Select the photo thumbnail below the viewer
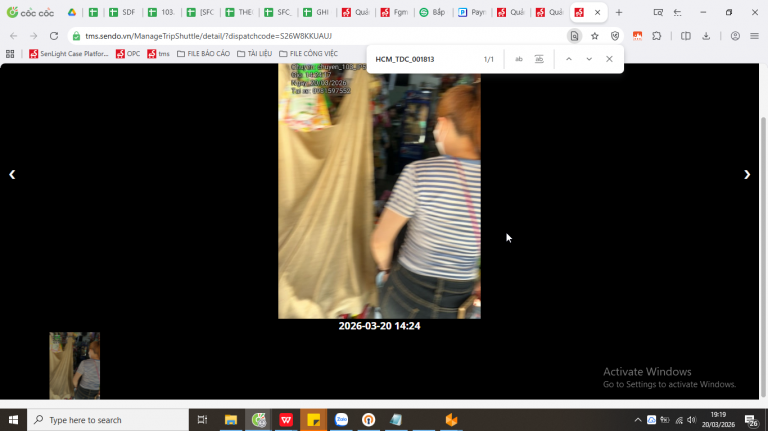The image size is (768, 431). 74,365
